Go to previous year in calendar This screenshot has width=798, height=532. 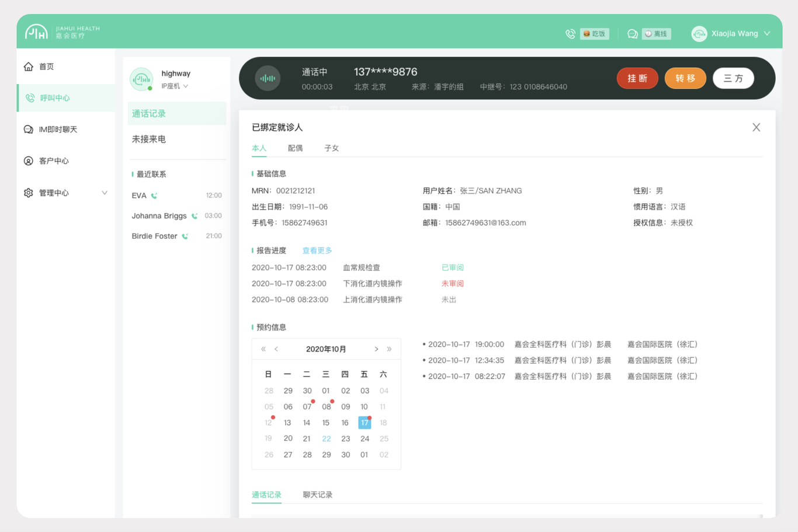[263, 349]
